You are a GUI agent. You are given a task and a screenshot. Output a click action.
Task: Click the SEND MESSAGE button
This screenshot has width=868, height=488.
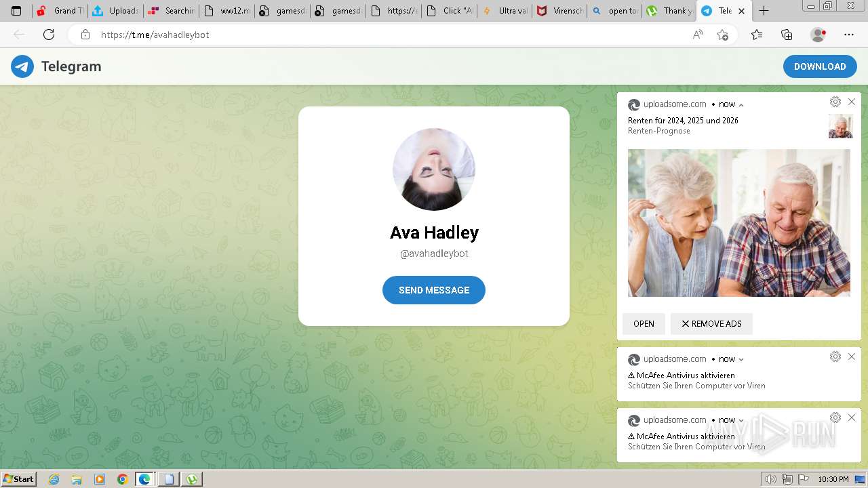[x=434, y=290]
